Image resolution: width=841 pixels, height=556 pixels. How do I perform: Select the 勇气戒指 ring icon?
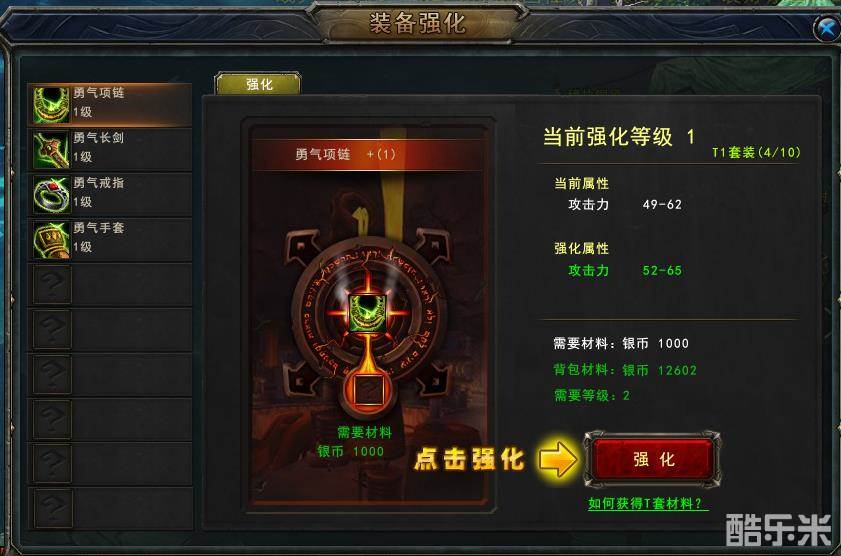(x=51, y=195)
